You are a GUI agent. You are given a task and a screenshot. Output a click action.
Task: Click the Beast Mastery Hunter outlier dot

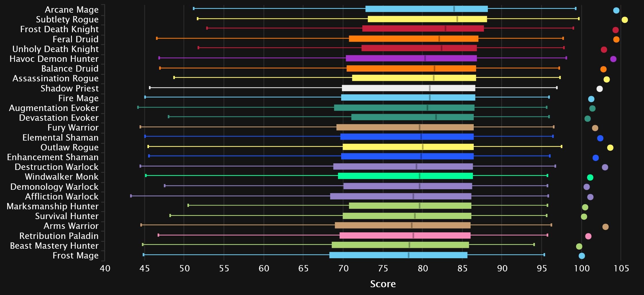pos(579,246)
